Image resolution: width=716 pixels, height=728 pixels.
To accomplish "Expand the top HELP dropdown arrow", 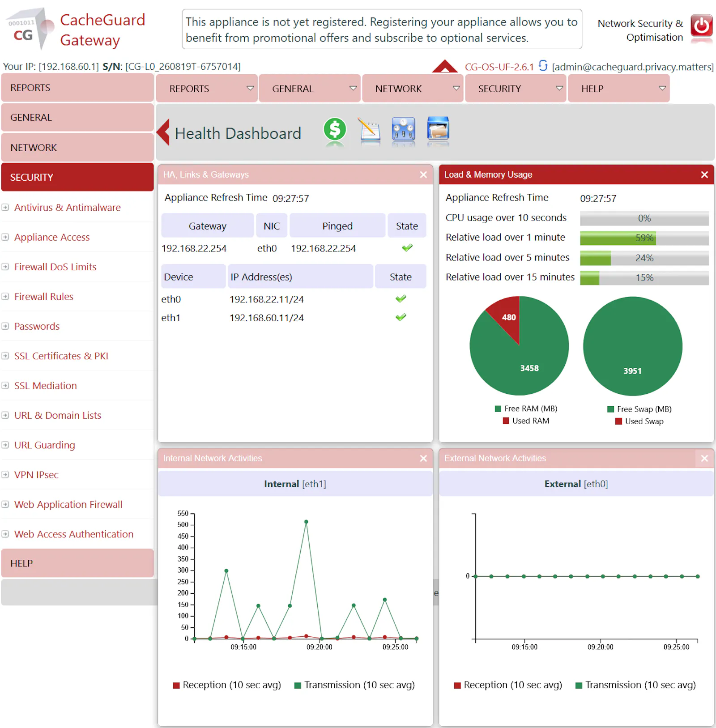I will click(662, 88).
